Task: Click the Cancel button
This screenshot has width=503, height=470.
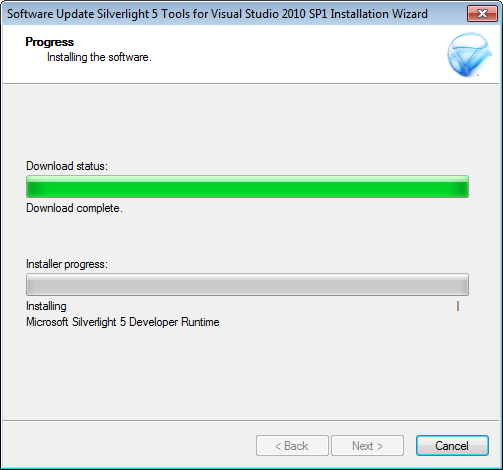Action: (452, 446)
